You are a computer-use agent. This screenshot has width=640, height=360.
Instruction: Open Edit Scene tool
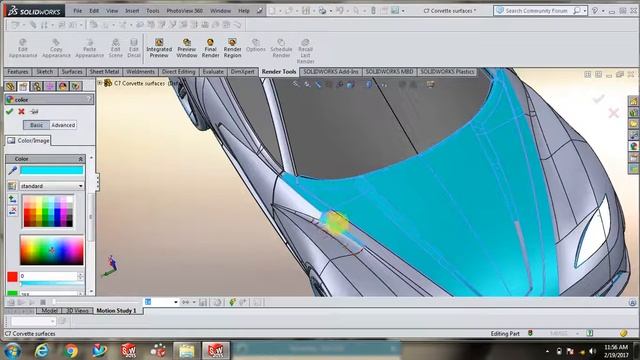tap(116, 48)
